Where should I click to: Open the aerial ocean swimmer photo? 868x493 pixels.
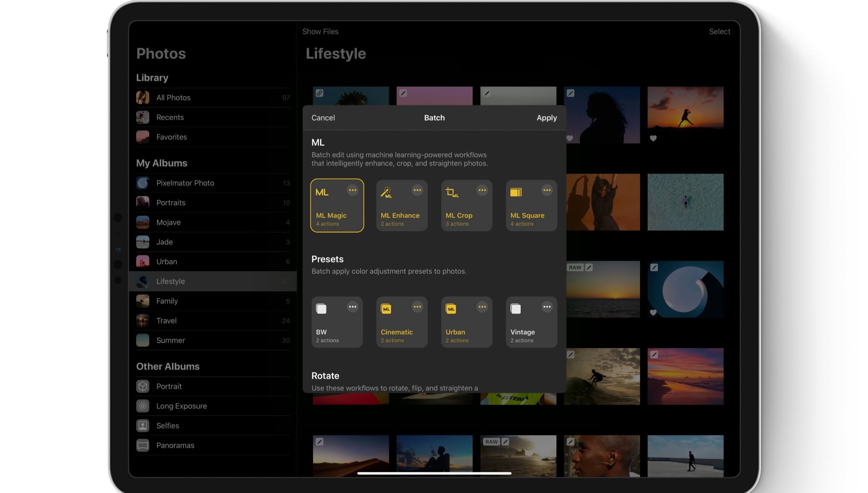point(685,202)
